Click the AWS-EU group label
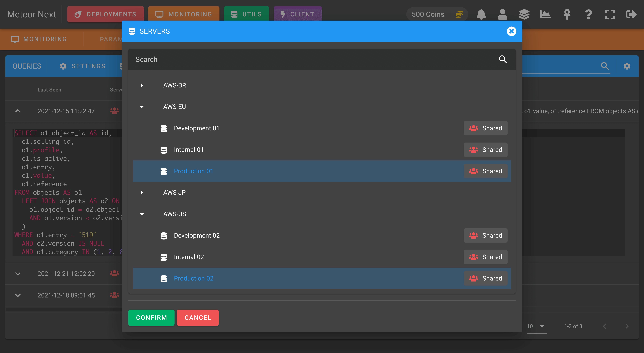This screenshot has width=644, height=353. pyautogui.click(x=175, y=107)
